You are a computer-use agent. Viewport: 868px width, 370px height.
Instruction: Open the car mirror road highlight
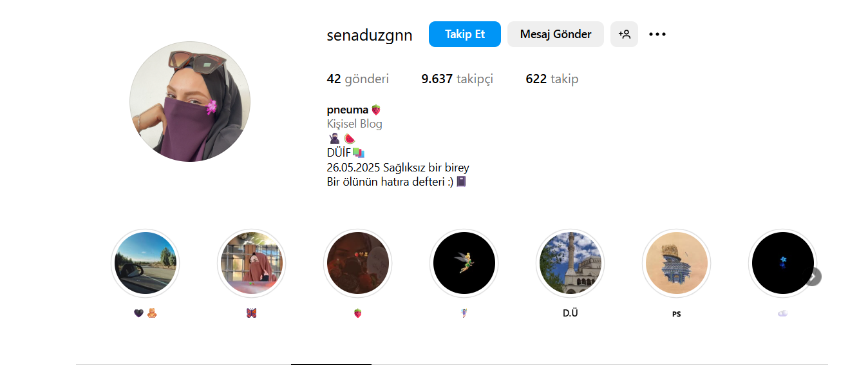coord(145,263)
